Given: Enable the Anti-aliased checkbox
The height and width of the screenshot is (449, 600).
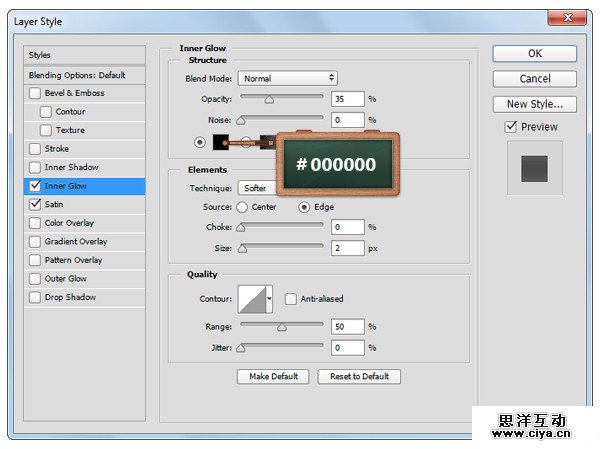Looking at the screenshot, I should point(291,299).
